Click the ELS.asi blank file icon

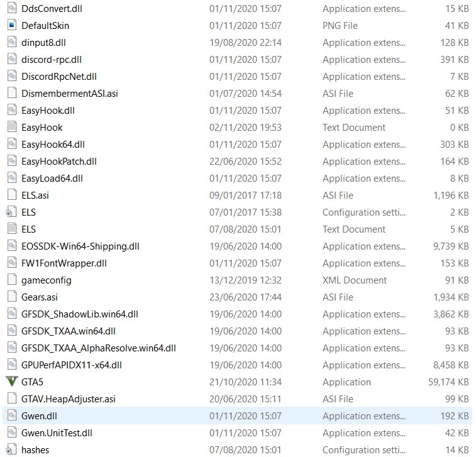coord(12,194)
